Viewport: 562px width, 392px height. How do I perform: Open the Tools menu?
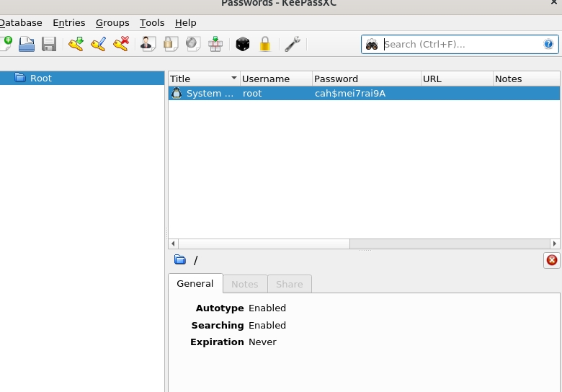(x=152, y=23)
